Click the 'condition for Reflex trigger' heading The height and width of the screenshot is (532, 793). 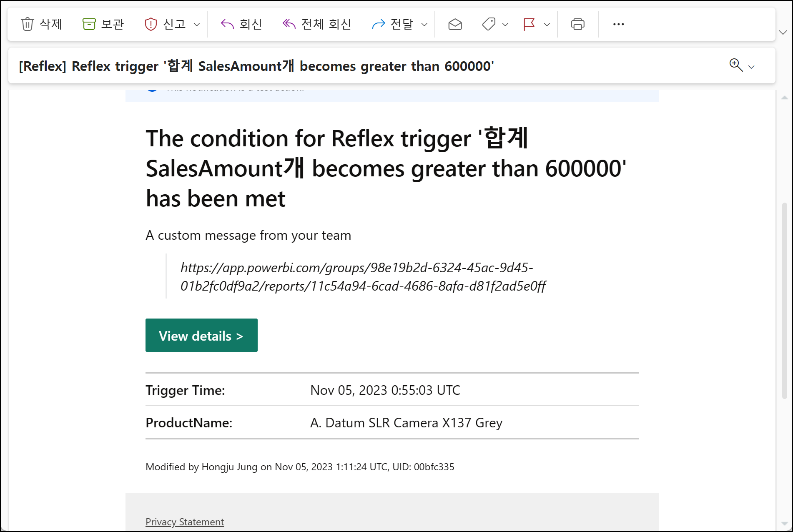coord(386,168)
